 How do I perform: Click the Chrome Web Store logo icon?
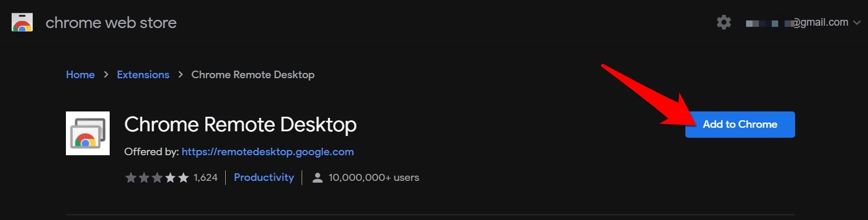coord(22,23)
